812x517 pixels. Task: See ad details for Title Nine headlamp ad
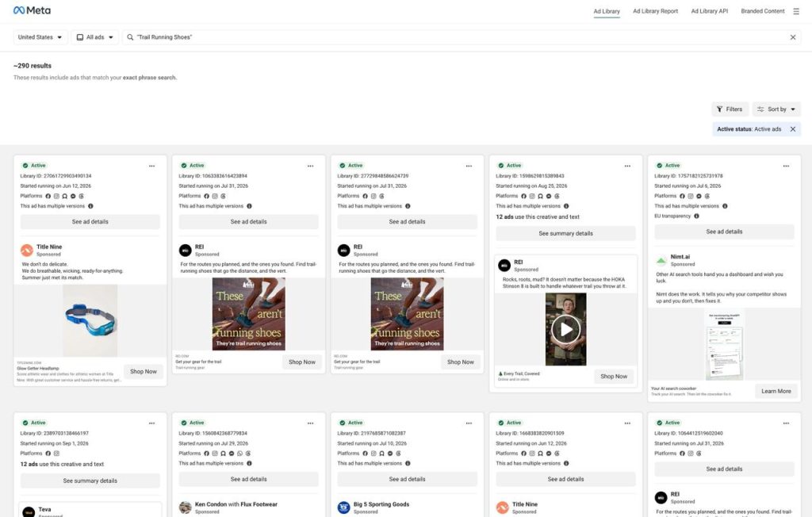click(x=90, y=222)
